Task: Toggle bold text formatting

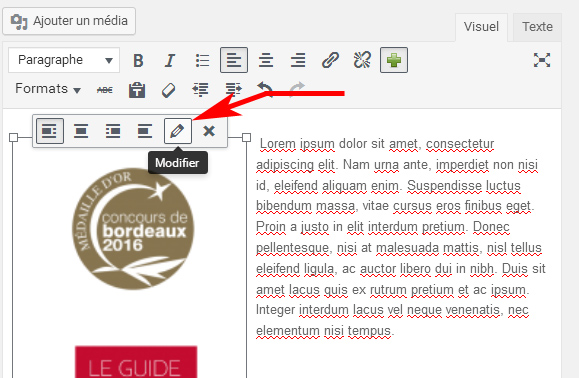Action: (138, 60)
